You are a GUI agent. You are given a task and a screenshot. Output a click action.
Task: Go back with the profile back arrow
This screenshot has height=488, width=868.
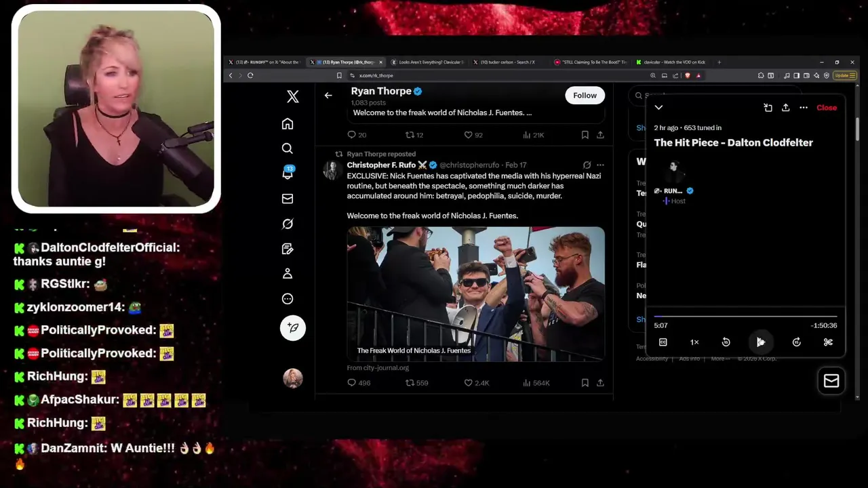pos(328,96)
